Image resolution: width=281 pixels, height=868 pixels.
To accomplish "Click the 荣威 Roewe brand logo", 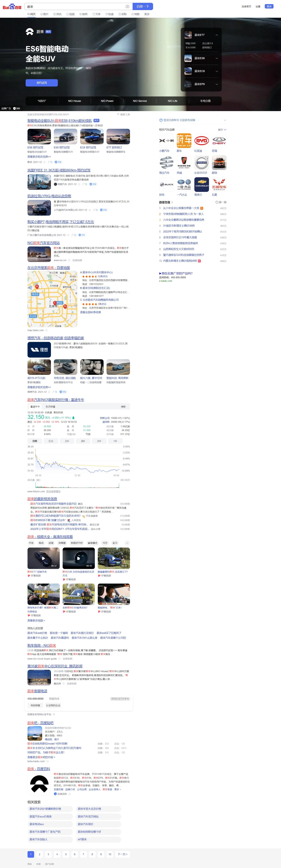I will [184, 163].
